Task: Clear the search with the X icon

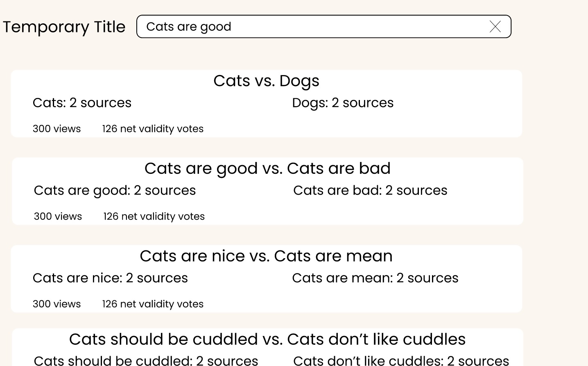Action: [x=495, y=27]
